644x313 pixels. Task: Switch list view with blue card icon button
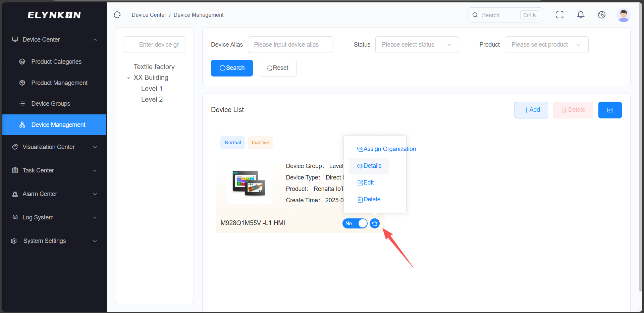click(x=610, y=110)
